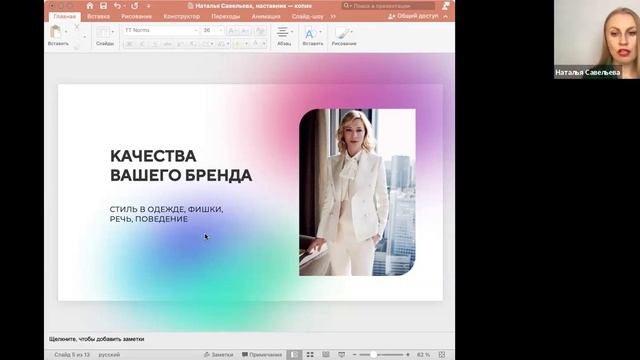640x360 pixels.
Task: Select the slide title КАЧЕСТВА ВАШЕГО БРЕНДА
Action: pos(181,165)
